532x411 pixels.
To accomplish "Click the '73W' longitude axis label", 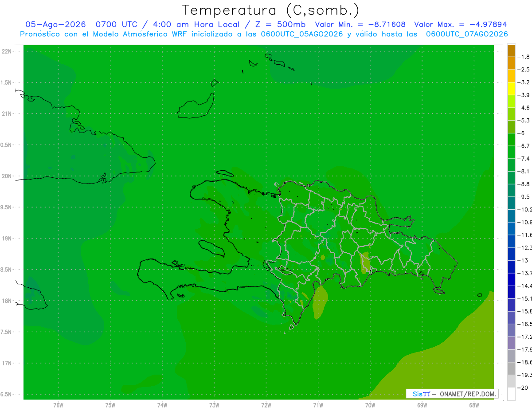I will click(x=214, y=405).
